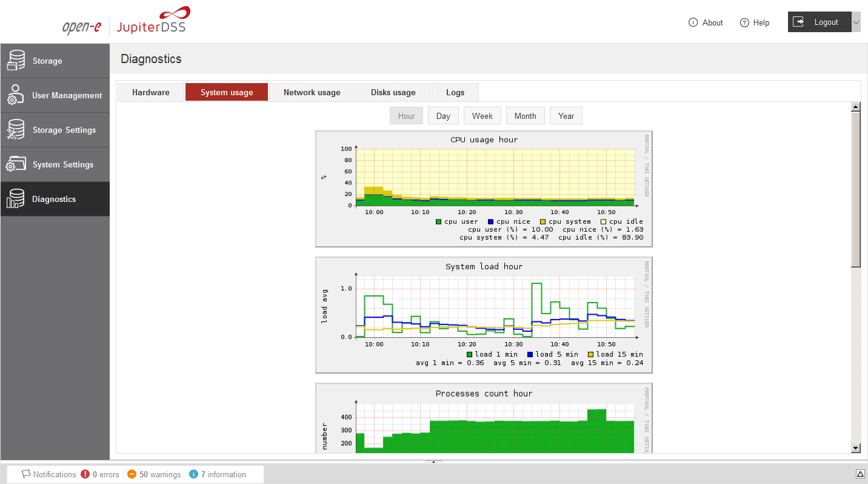Click the System load hour graph
This screenshot has height=484, width=868.
[484, 315]
